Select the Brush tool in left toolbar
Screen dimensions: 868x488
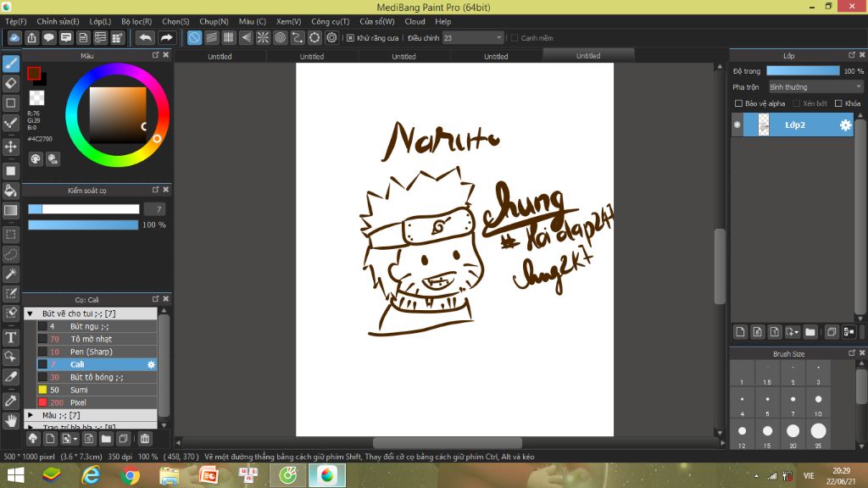pyautogui.click(x=11, y=64)
